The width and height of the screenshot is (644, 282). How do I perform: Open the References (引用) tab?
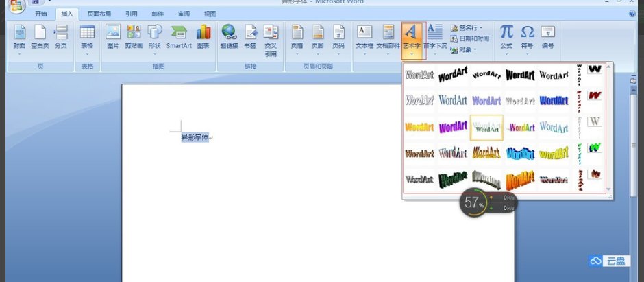pyautogui.click(x=131, y=14)
